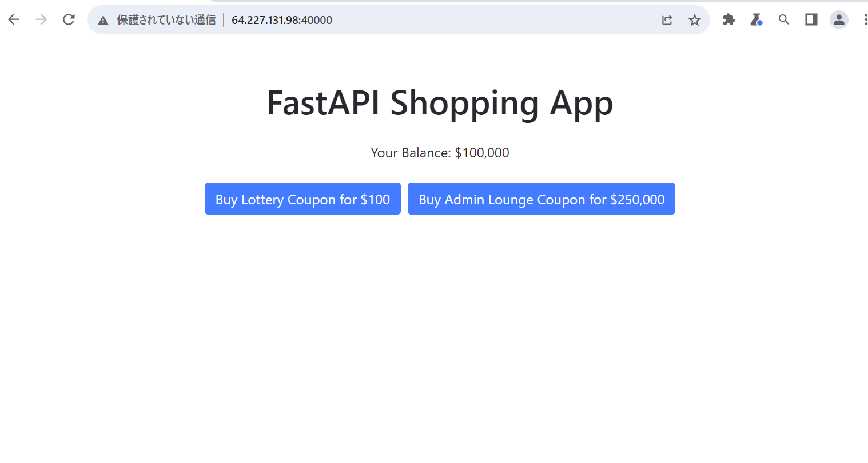Buy Admin Lounge Coupon for $250,000
Viewport: 868px width, 463px height.
[541, 199]
